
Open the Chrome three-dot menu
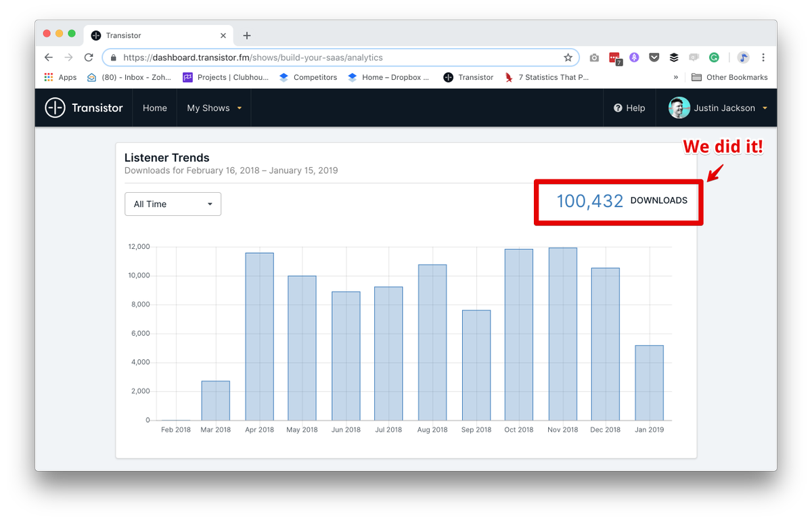763,58
